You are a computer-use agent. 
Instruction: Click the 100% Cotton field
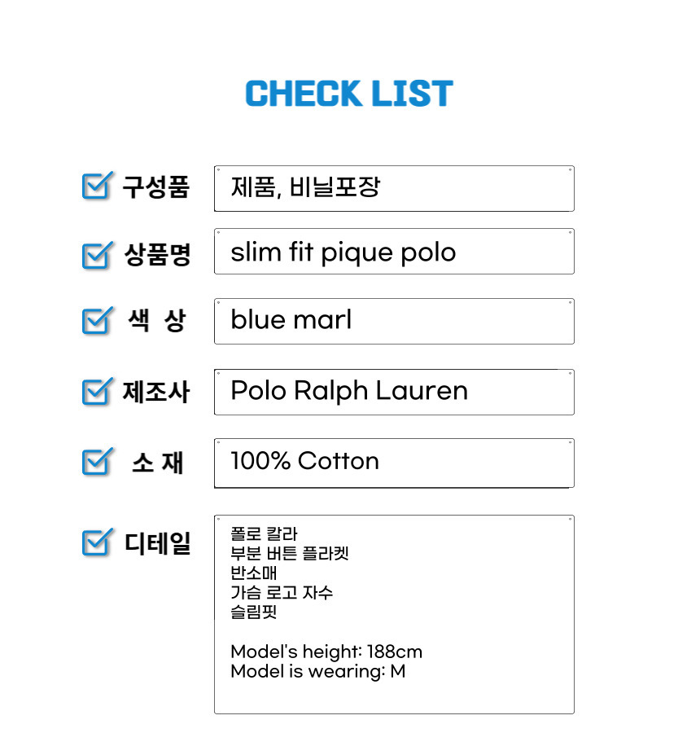coord(394,463)
